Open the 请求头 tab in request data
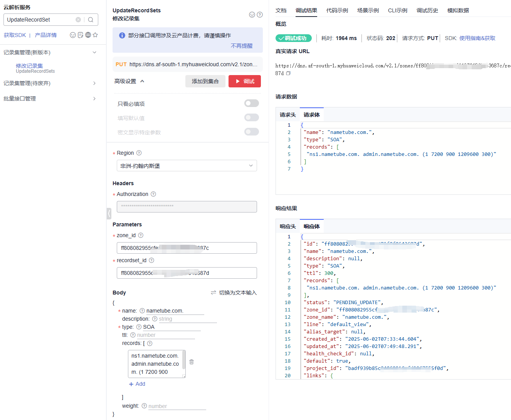The height and width of the screenshot is (420, 511). (x=287, y=115)
